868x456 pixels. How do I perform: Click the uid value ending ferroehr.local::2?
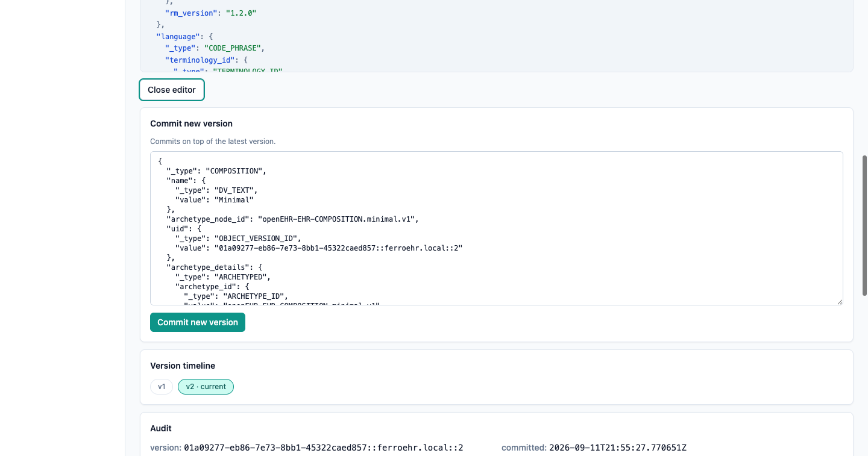click(x=319, y=248)
